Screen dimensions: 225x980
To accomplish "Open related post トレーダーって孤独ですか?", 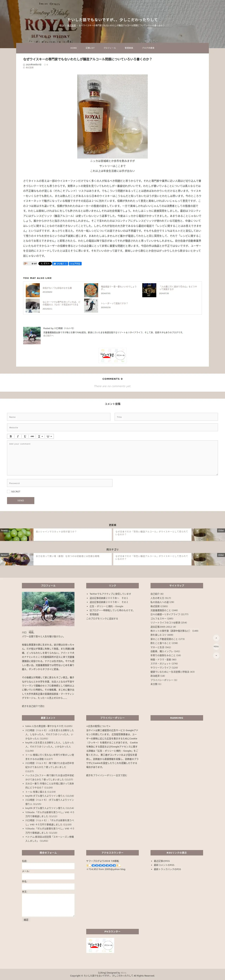I will 114,303.
